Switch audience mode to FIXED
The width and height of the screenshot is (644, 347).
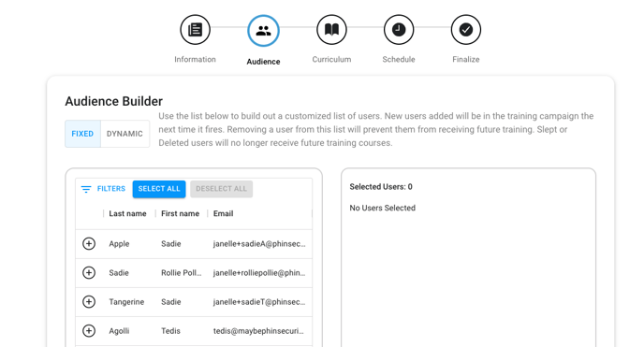click(82, 134)
